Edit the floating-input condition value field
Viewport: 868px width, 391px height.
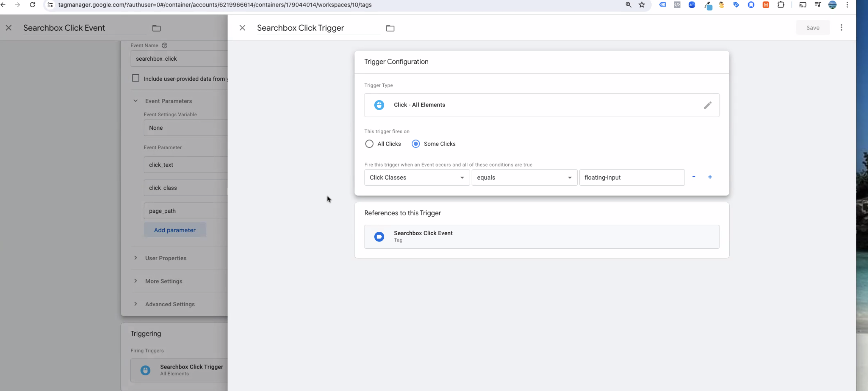click(632, 178)
